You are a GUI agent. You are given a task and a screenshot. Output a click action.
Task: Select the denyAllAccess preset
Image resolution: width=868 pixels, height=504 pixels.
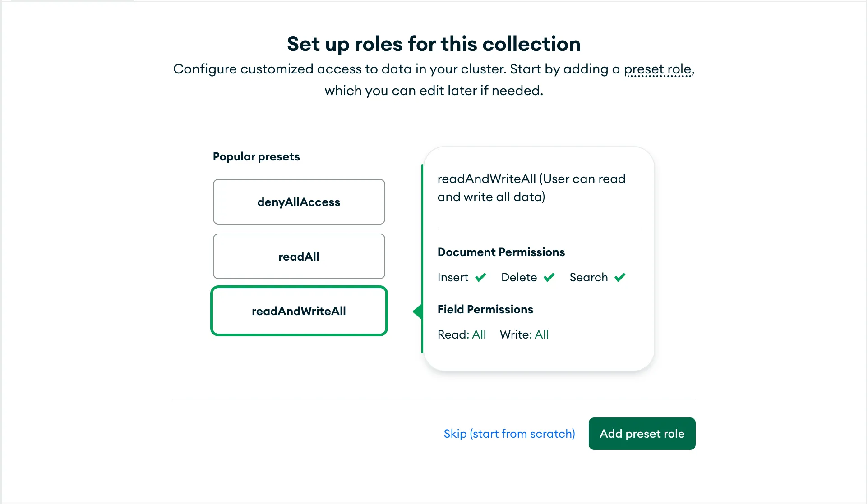pyautogui.click(x=299, y=202)
